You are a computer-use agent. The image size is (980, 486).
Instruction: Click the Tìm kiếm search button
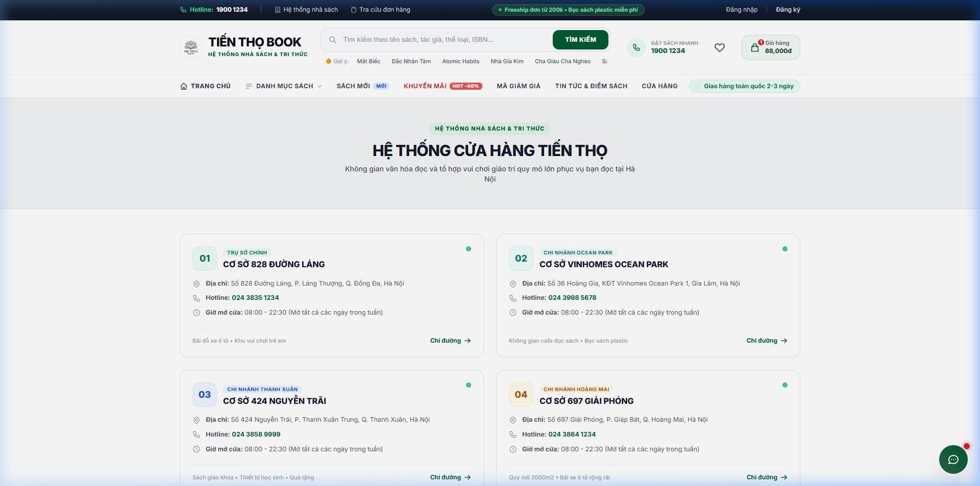coord(580,40)
